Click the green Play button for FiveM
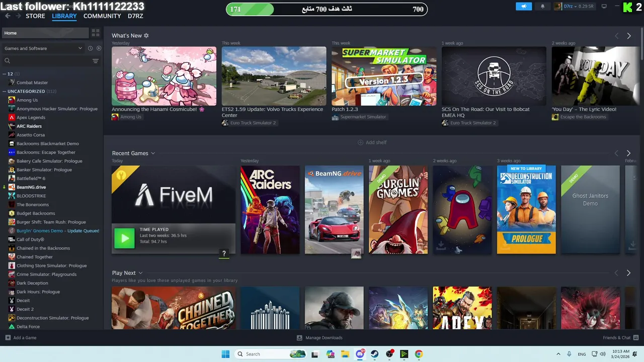This screenshot has height=362, width=644. (x=124, y=238)
